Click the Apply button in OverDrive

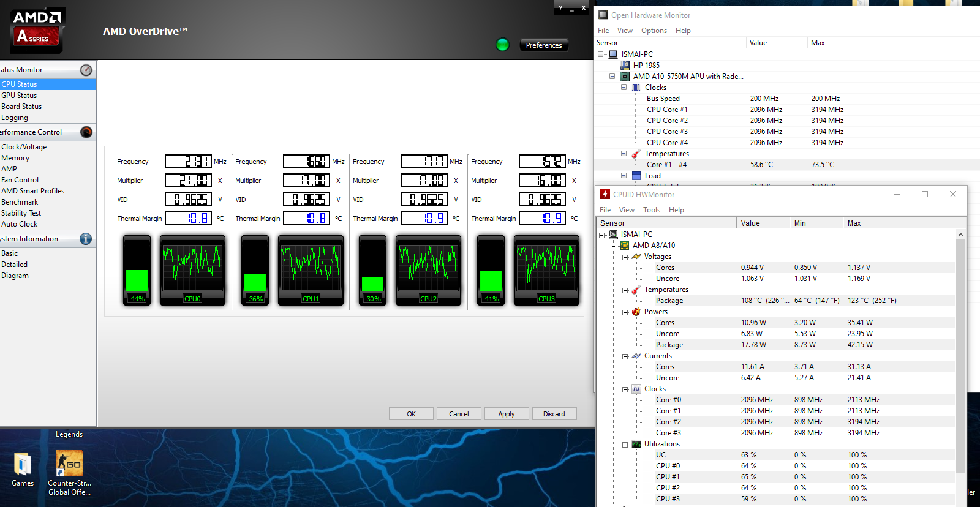point(507,414)
